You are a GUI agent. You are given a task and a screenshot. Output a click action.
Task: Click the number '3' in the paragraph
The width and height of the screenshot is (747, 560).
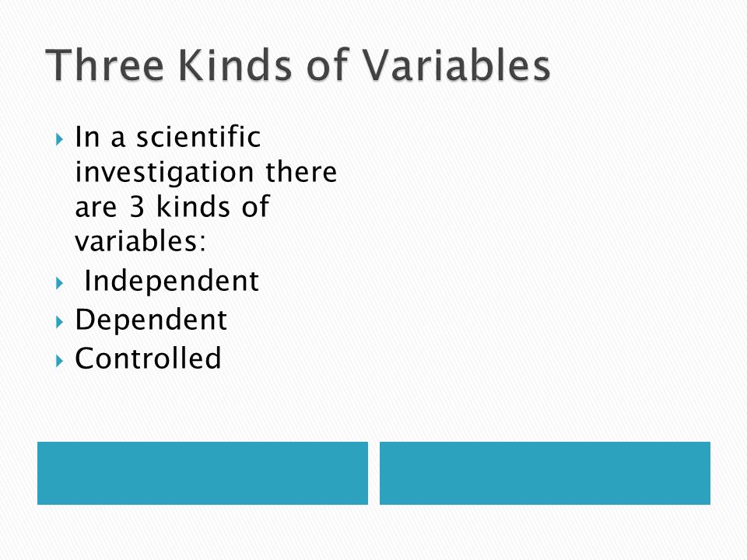[137, 208]
